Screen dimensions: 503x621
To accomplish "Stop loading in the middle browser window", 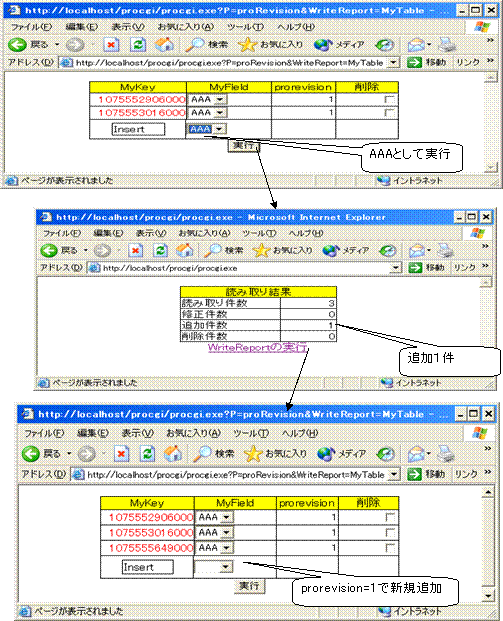I will (x=135, y=251).
